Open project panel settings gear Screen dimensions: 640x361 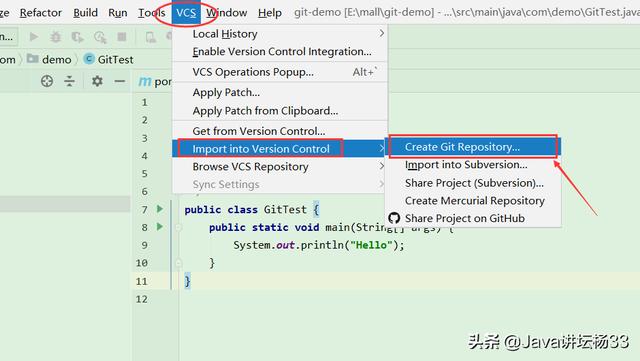pyautogui.click(x=97, y=81)
